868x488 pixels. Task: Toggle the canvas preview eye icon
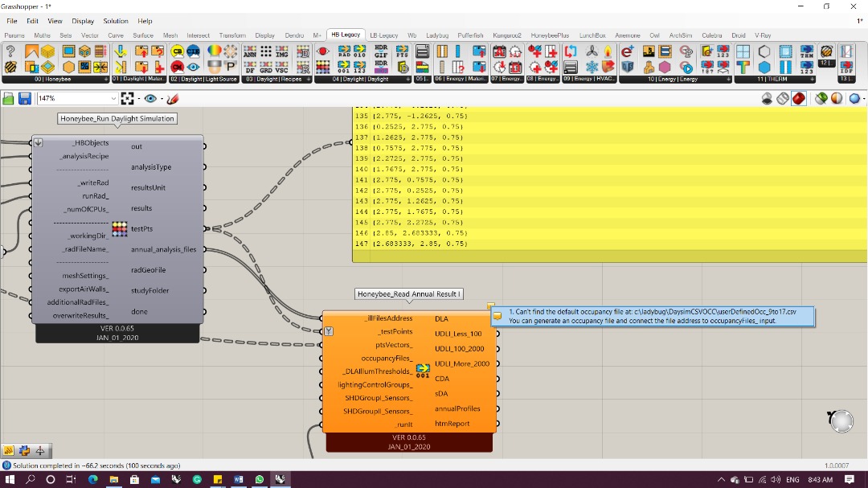150,99
